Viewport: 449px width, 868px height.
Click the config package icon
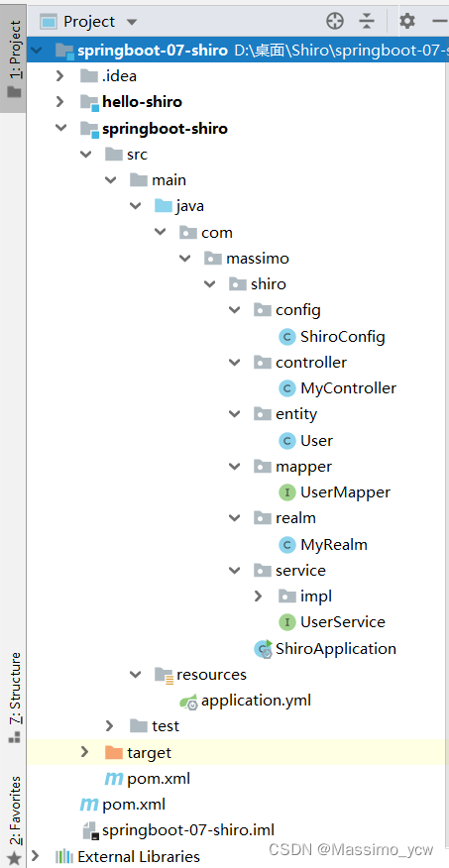point(263,310)
